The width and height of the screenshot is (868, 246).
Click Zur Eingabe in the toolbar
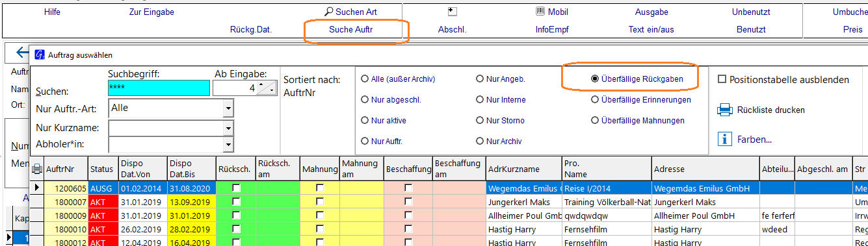tap(151, 12)
